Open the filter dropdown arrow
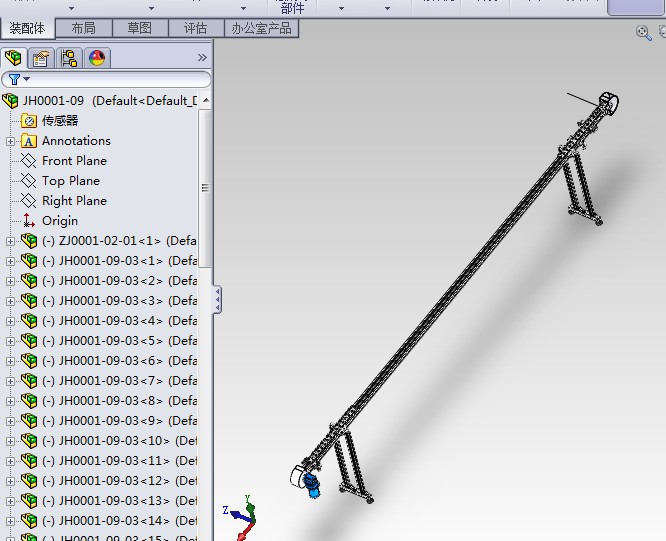 coord(27,79)
